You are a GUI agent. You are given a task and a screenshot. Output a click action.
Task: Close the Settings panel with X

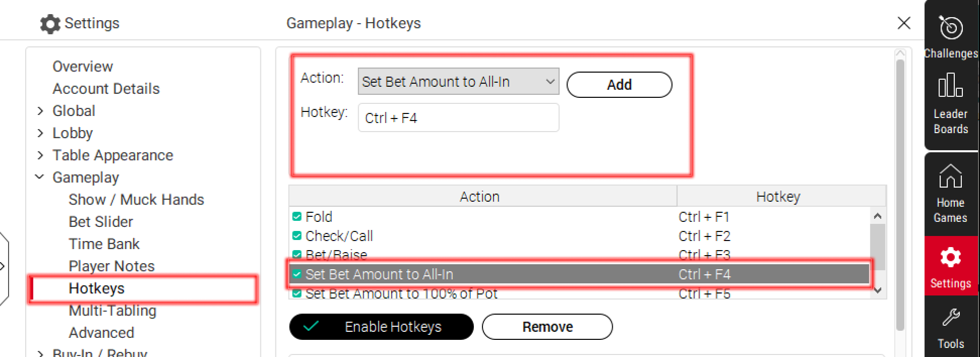tap(904, 23)
